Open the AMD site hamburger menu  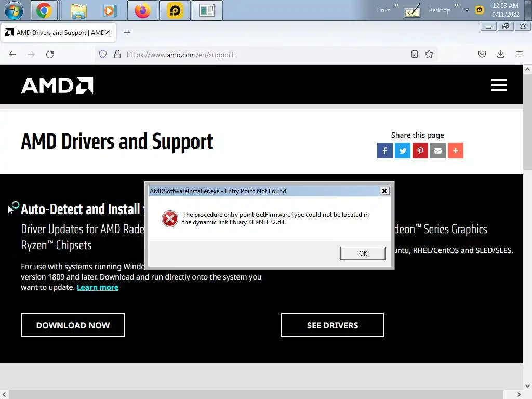(499, 85)
